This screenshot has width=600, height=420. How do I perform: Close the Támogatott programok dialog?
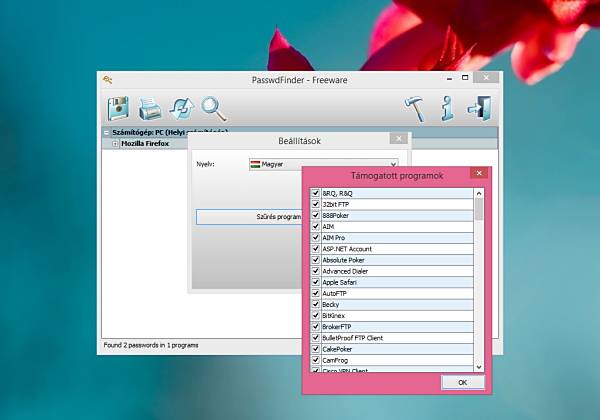[479, 173]
